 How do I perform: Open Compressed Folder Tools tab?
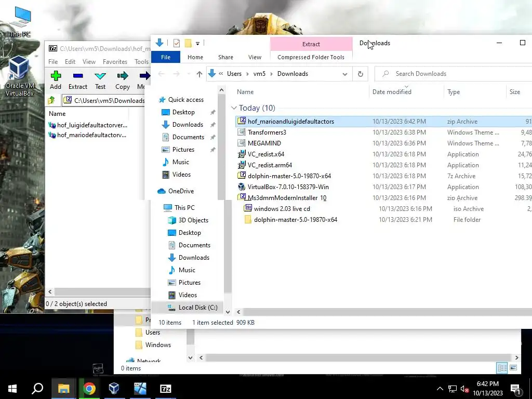pyautogui.click(x=311, y=57)
